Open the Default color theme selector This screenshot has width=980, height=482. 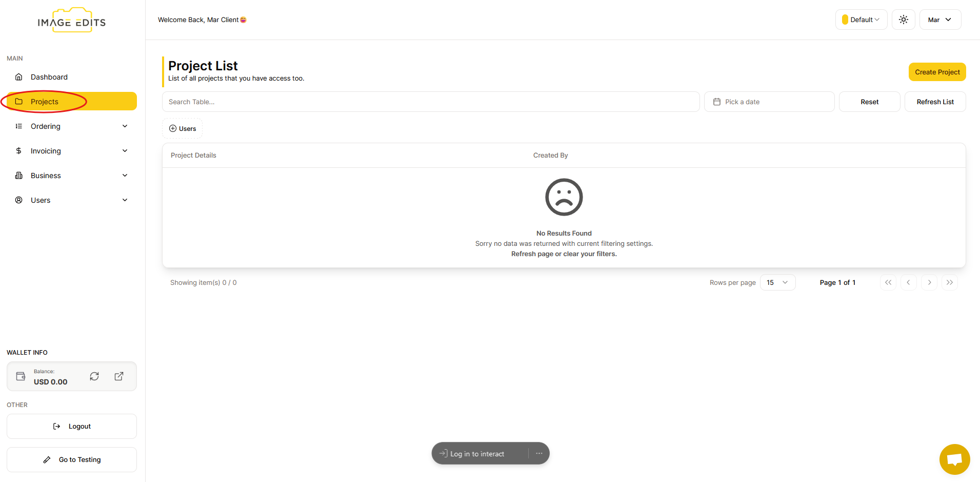click(861, 20)
